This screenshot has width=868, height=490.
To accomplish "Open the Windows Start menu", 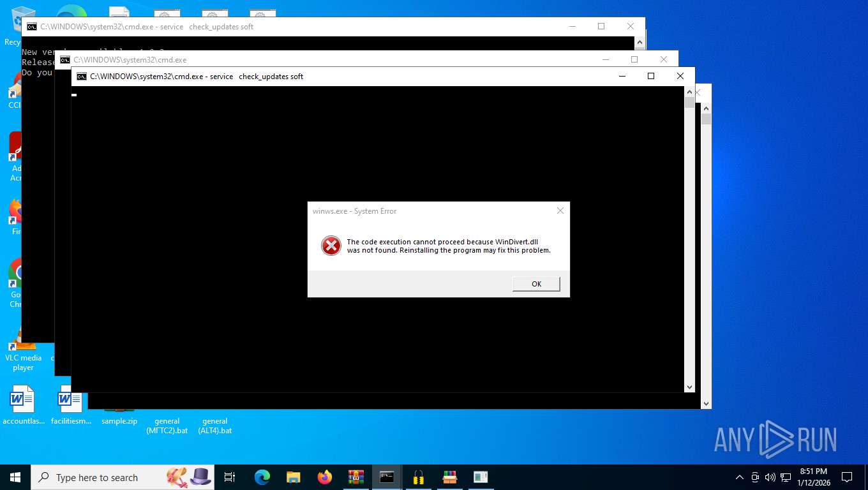I will click(15, 477).
